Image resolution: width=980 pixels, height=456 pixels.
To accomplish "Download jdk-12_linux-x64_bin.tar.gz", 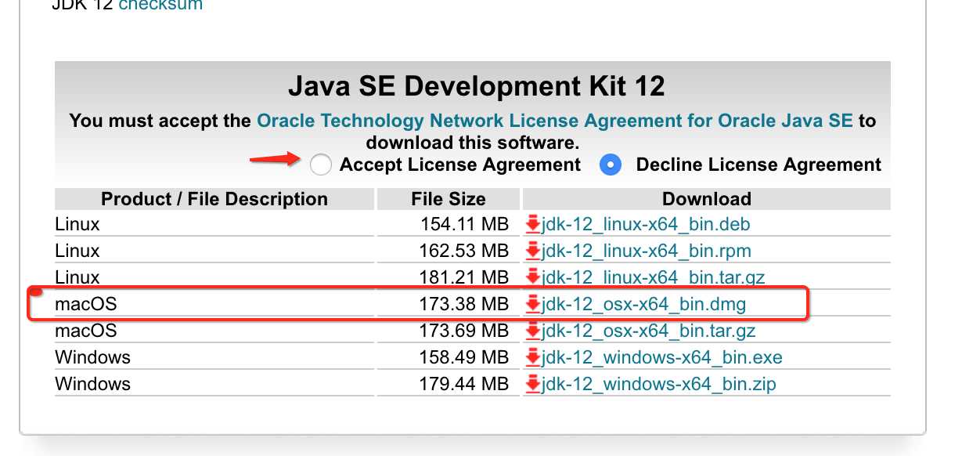I will [654, 277].
